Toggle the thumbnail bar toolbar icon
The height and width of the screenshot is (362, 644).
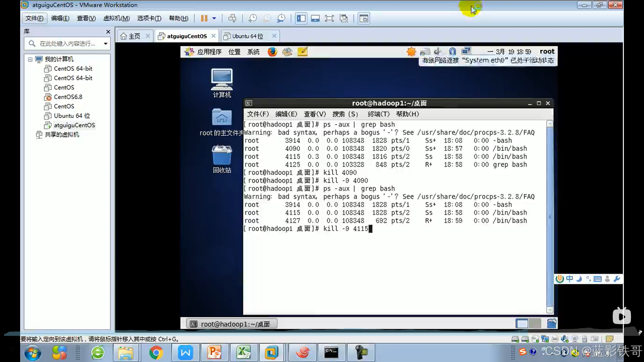(x=315, y=18)
